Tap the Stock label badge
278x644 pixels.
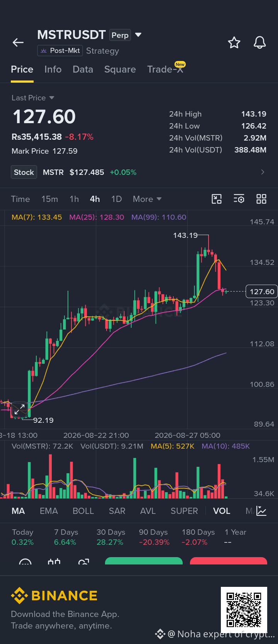[24, 172]
